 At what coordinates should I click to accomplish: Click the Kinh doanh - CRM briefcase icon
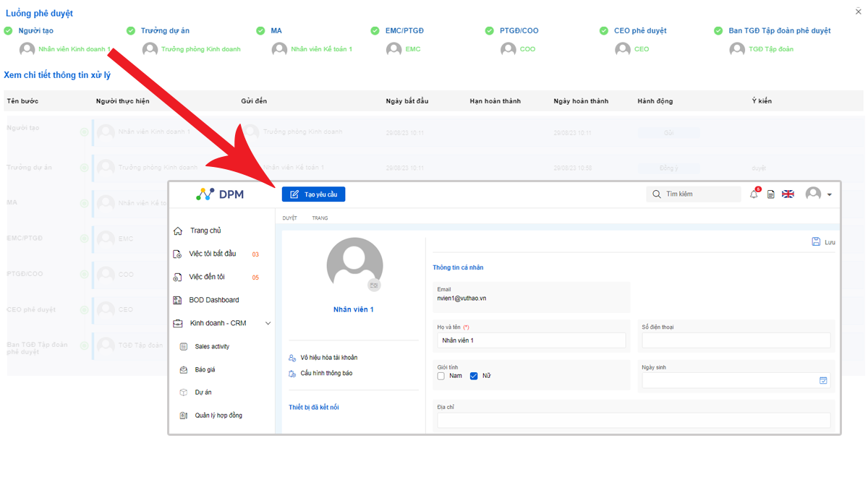[x=178, y=323]
